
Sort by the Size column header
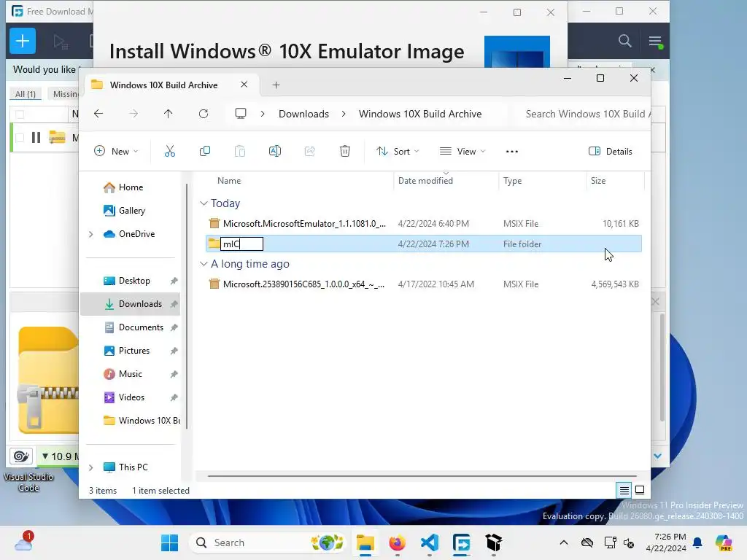[598, 181]
